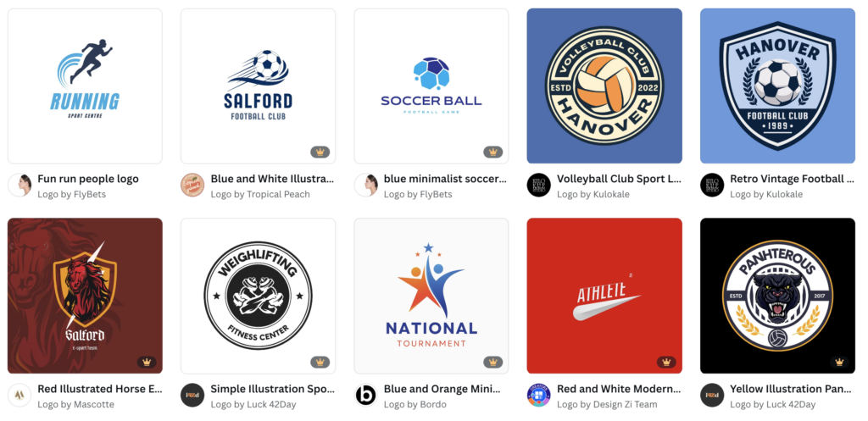Click the Design Zi Team avatar icon
The width and height of the screenshot is (868, 421).
pyautogui.click(x=538, y=395)
